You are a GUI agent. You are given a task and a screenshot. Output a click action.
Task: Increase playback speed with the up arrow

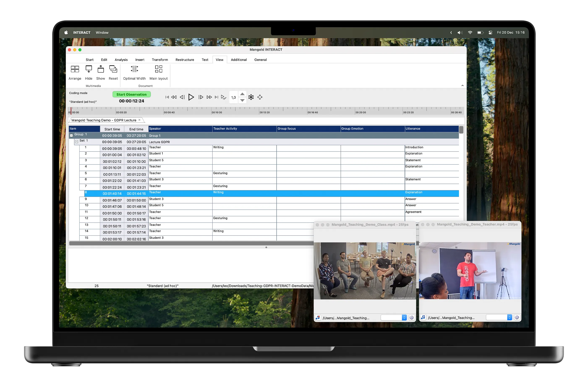point(242,94)
